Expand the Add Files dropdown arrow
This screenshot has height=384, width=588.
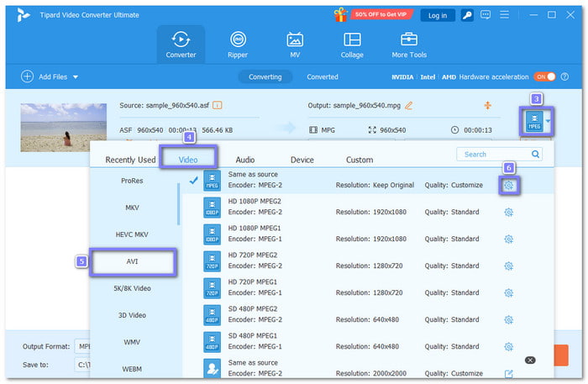pyautogui.click(x=75, y=77)
